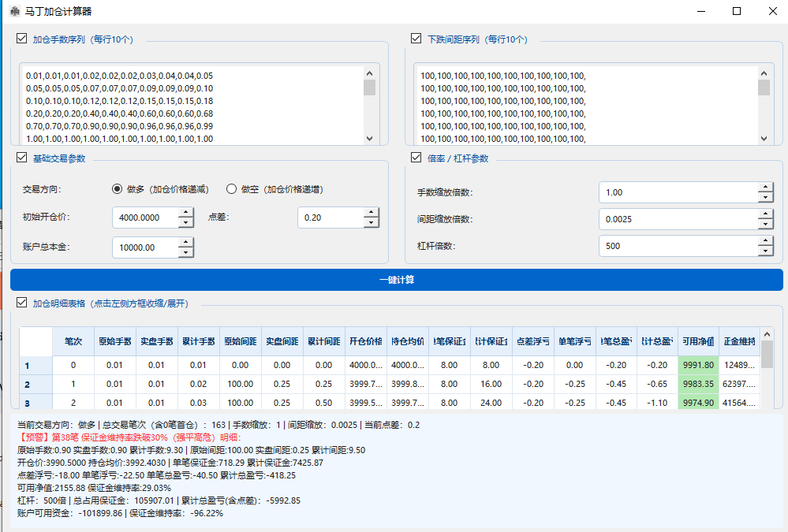Click the 持仓均价 column header
788x532 pixels.
tap(407, 341)
